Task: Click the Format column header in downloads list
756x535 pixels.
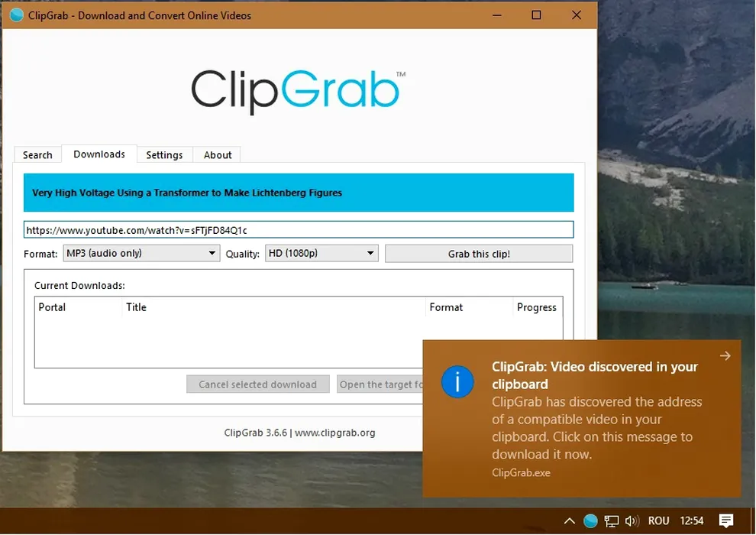Action: [x=469, y=307]
